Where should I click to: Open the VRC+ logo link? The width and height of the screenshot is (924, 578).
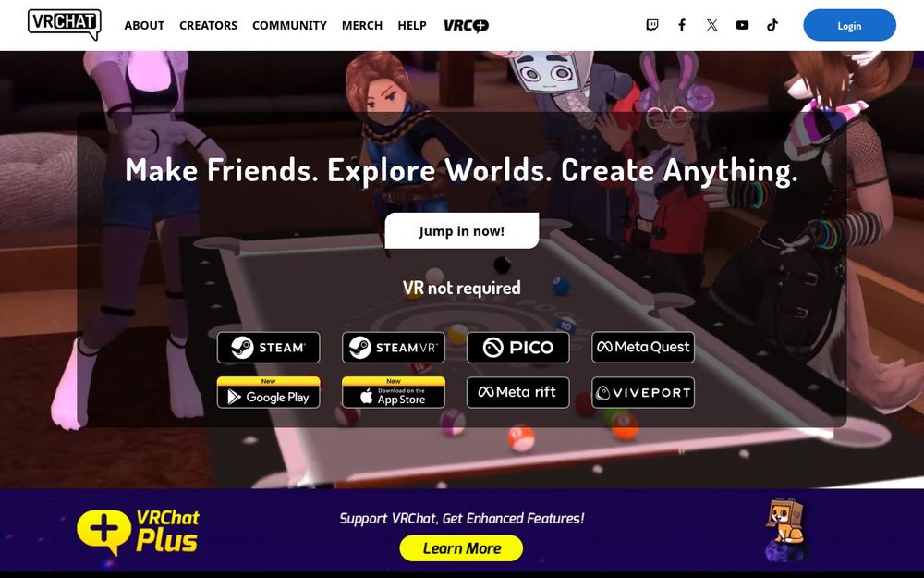(466, 25)
